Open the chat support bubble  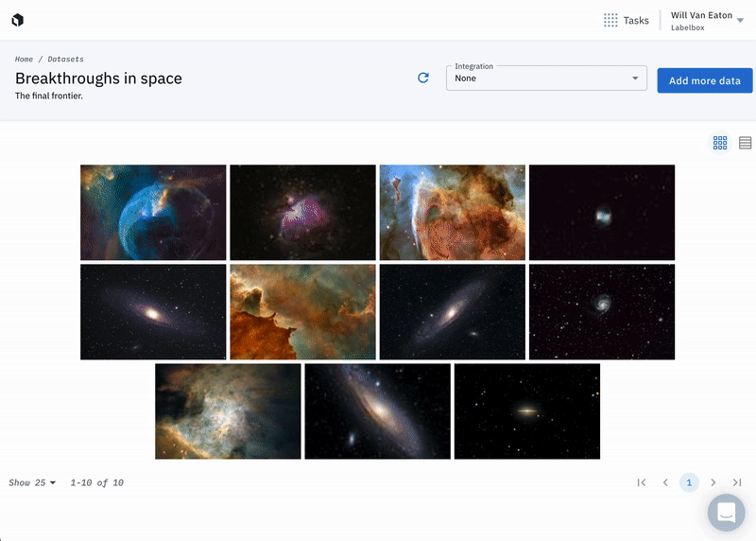coord(726,513)
